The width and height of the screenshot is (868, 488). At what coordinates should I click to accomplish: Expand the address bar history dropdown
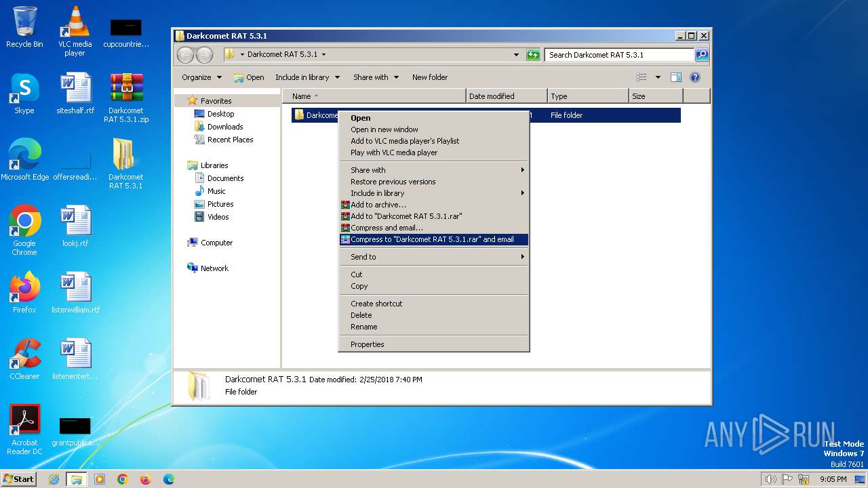(517, 55)
